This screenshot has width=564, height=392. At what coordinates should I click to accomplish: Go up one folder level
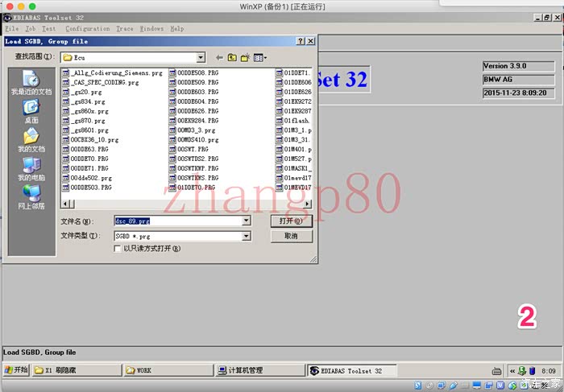[x=232, y=57]
